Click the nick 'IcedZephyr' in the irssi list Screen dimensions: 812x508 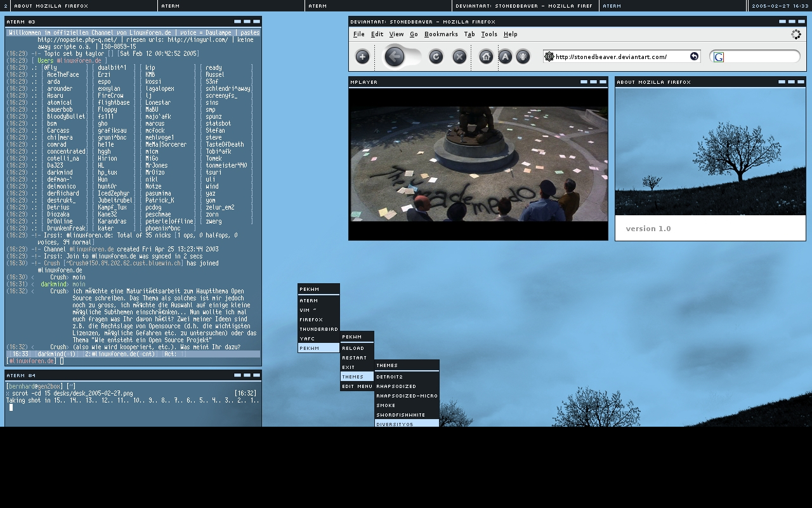point(114,193)
